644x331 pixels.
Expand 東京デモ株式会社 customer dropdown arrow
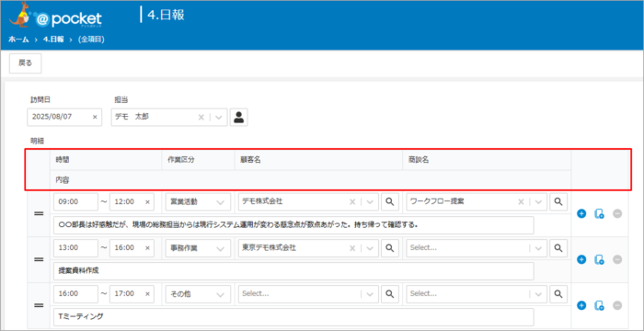(x=370, y=247)
